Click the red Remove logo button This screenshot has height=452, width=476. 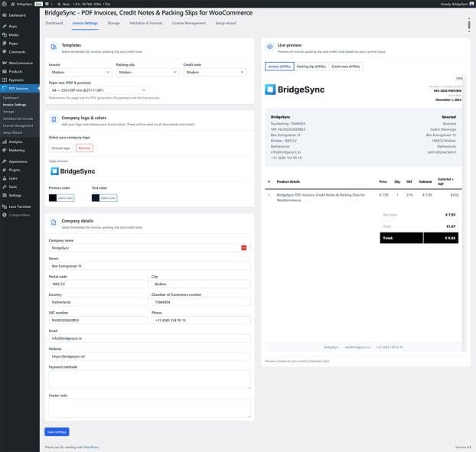(84, 148)
